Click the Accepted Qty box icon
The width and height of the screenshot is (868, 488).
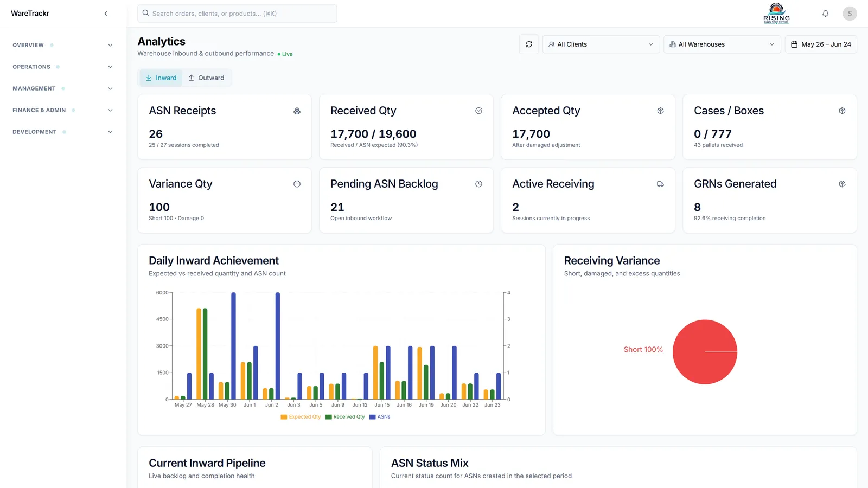pyautogui.click(x=660, y=111)
